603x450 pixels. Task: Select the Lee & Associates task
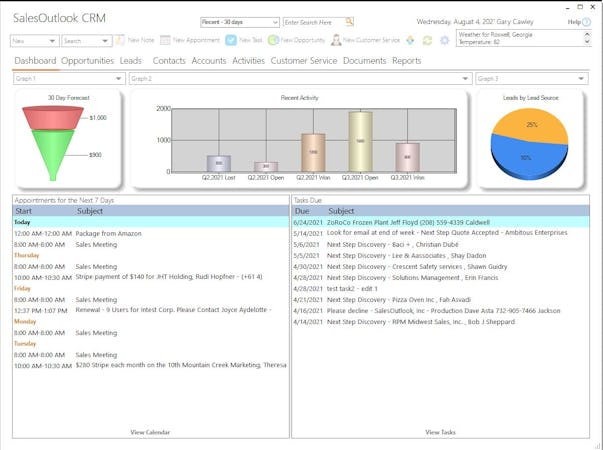(x=440, y=255)
